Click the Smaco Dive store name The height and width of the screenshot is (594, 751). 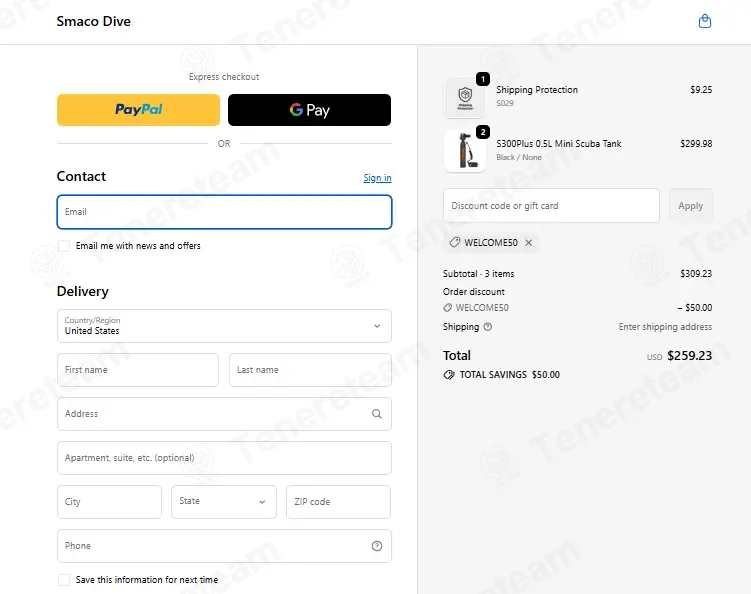click(x=93, y=21)
